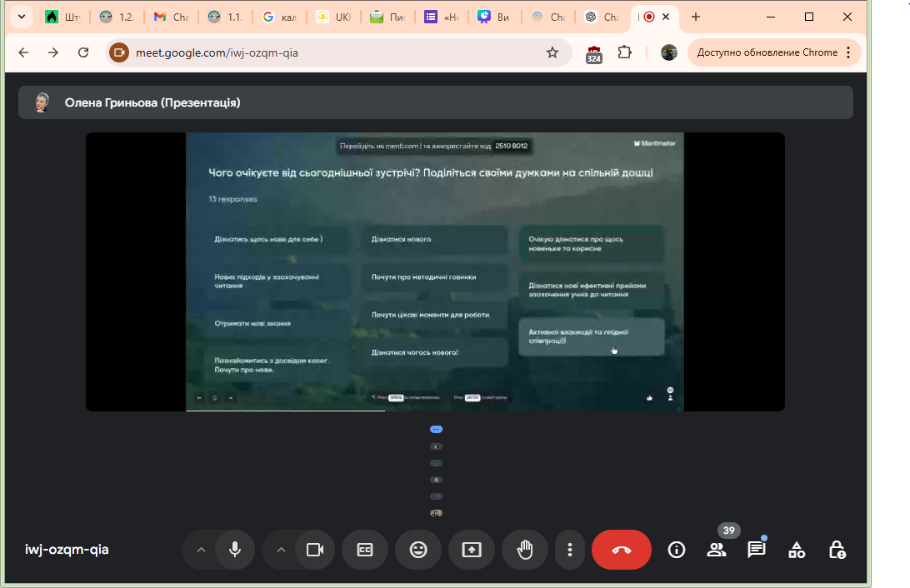
Task: Expand microphone audio settings arrow
Action: pyautogui.click(x=200, y=550)
